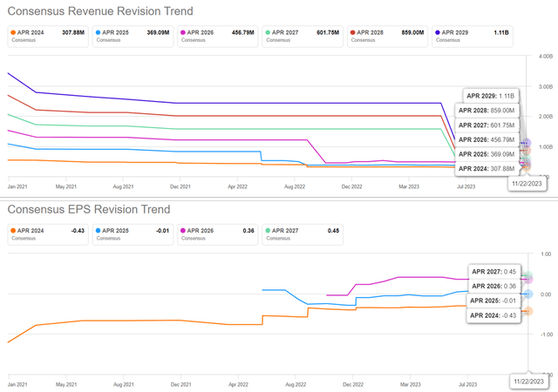
Task: Click the 11/22/2023 date marker on EPS chart
Action: (x=531, y=382)
